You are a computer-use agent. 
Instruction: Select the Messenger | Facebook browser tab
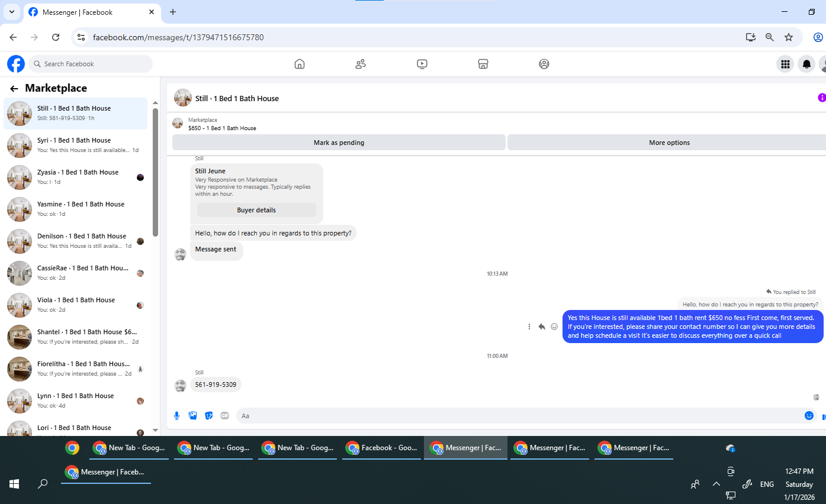pos(92,12)
